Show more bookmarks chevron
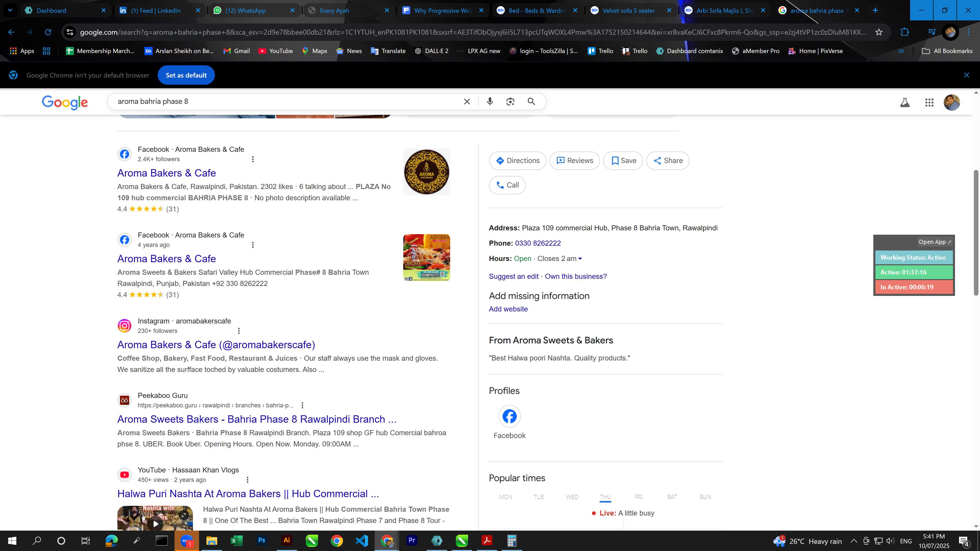The width and height of the screenshot is (980, 551). (901, 51)
